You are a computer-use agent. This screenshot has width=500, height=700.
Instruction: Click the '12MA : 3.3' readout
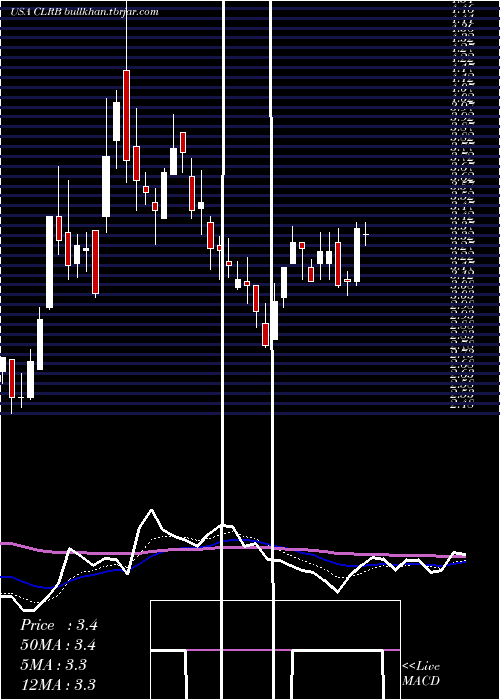coord(58,684)
